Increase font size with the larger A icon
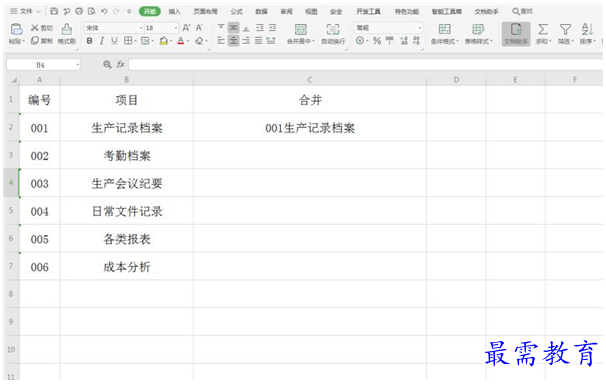606x385 pixels. pos(186,28)
